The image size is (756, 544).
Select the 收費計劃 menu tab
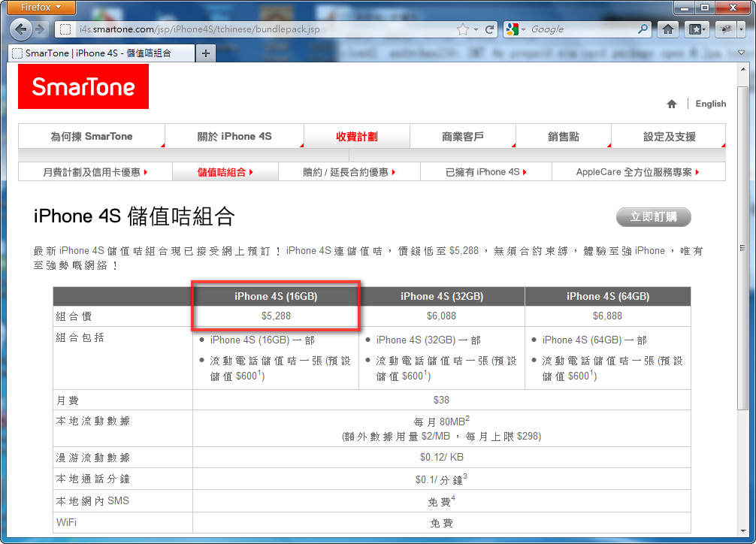point(357,137)
